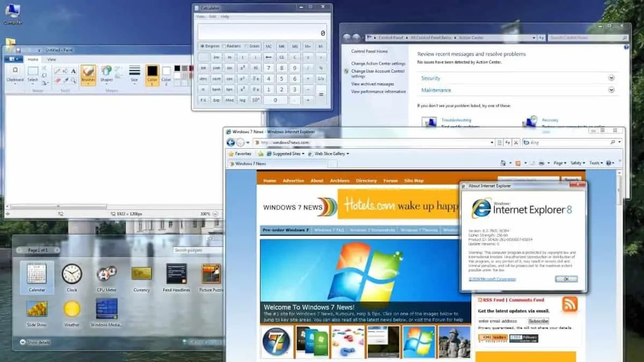The height and width of the screenshot is (362, 644).
Task: Click the IE Stop button
Action: pyautogui.click(x=516, y=142)
